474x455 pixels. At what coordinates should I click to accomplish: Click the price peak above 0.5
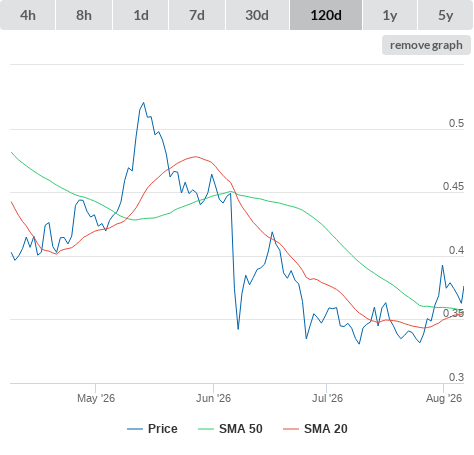click(143, 103)
